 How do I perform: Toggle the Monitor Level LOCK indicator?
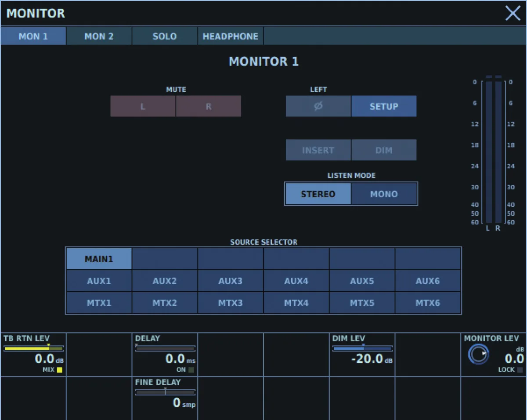[520, 370]
